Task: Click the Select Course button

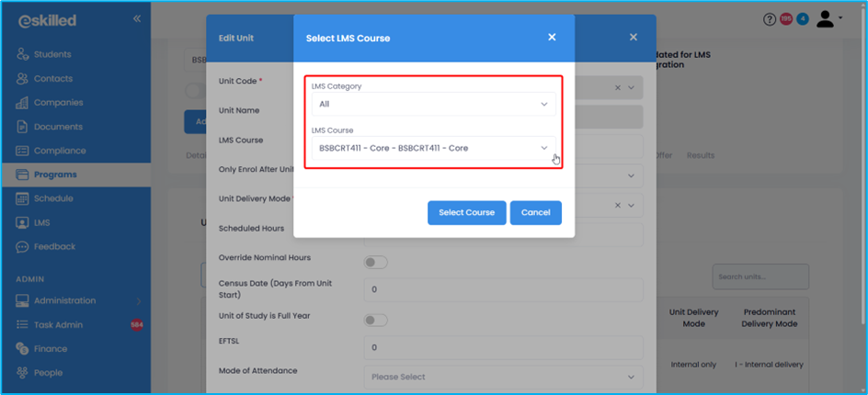Action: click(466, 212)
